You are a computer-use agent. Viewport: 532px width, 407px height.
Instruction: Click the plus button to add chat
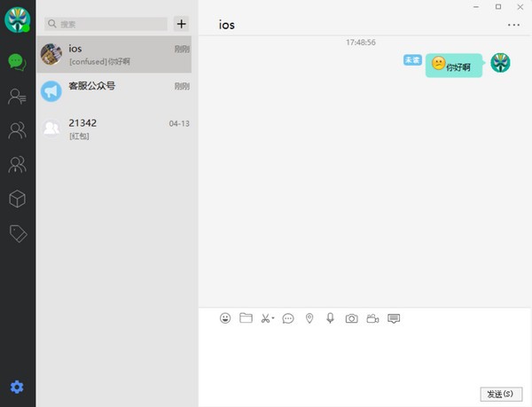click(x=182, y=24)
